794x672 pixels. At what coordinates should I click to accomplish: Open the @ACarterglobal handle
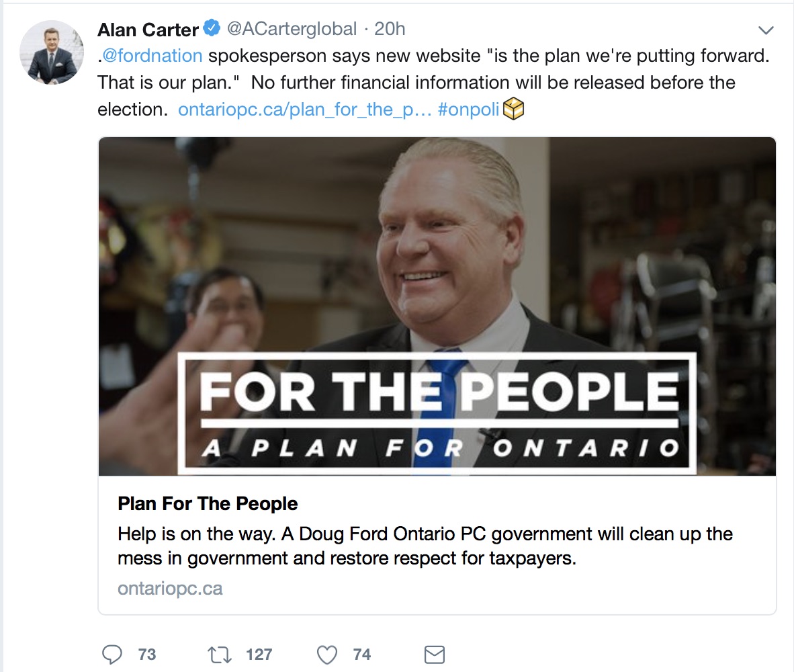[x=292, y=29]
